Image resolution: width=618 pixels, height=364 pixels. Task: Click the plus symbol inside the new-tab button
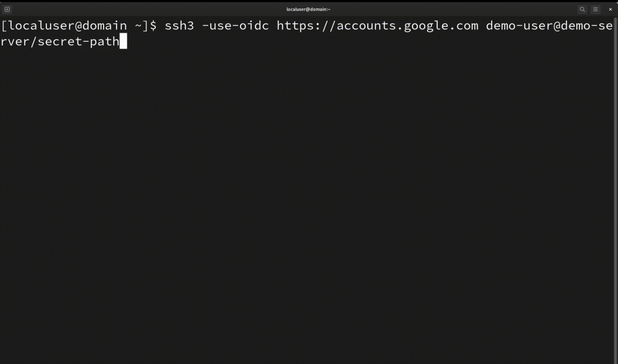click(x=7, y=9)
